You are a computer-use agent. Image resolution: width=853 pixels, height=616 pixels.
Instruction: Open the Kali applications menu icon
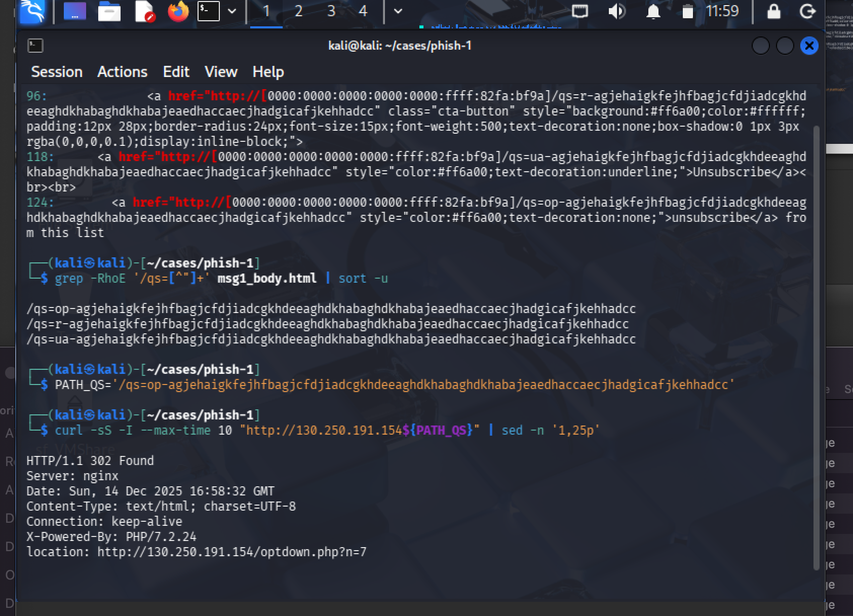[32, 11]
